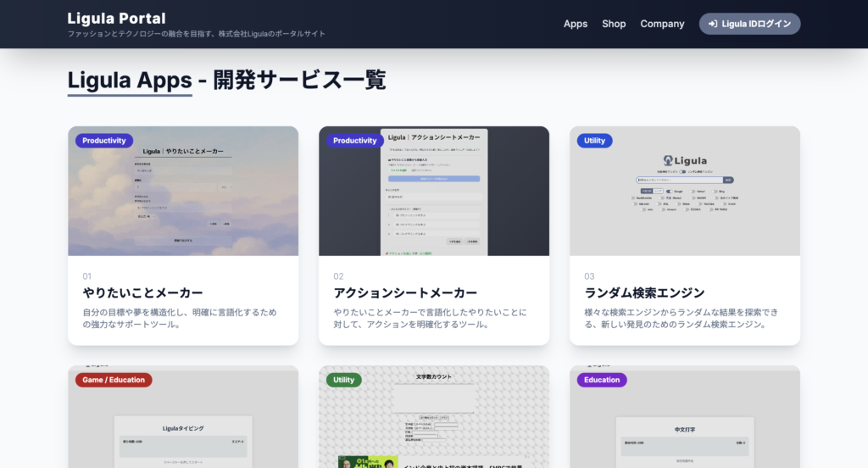Click Productivity badge on アクションシートメーカー card
Screen dimensions: 868x468
click(355, 141)
